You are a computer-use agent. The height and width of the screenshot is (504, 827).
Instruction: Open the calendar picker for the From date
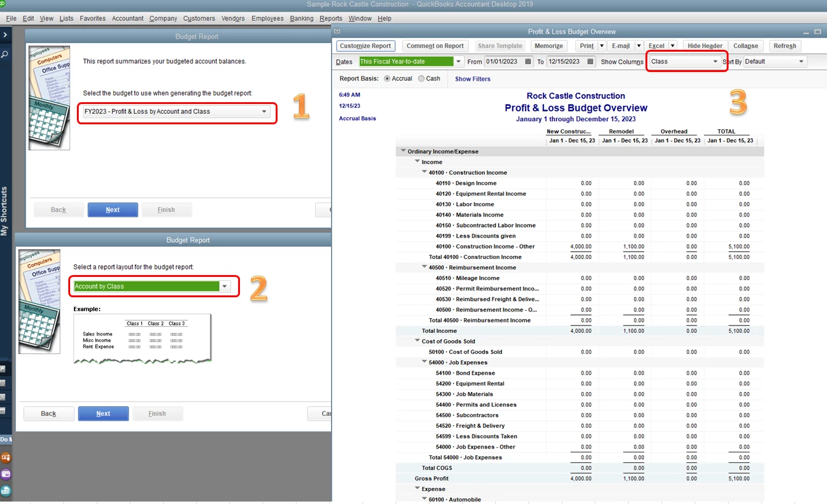[528, 62]
